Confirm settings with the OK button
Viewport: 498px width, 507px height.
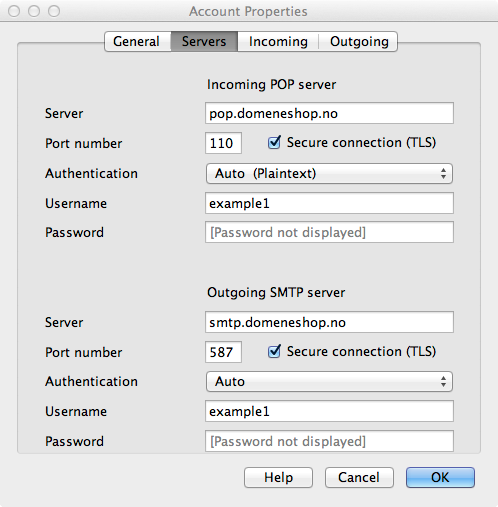440,477
